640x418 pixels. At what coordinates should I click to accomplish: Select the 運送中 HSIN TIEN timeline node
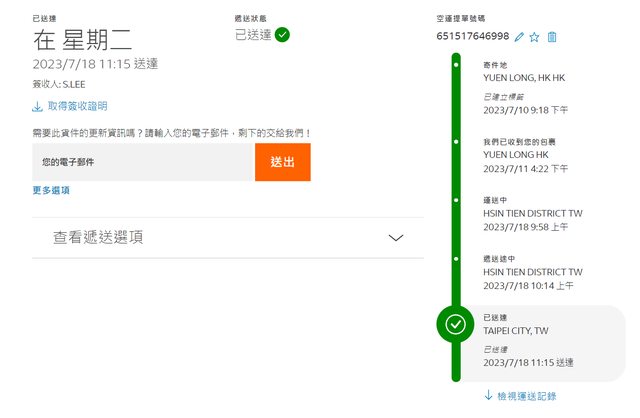(x=456, y=201)
